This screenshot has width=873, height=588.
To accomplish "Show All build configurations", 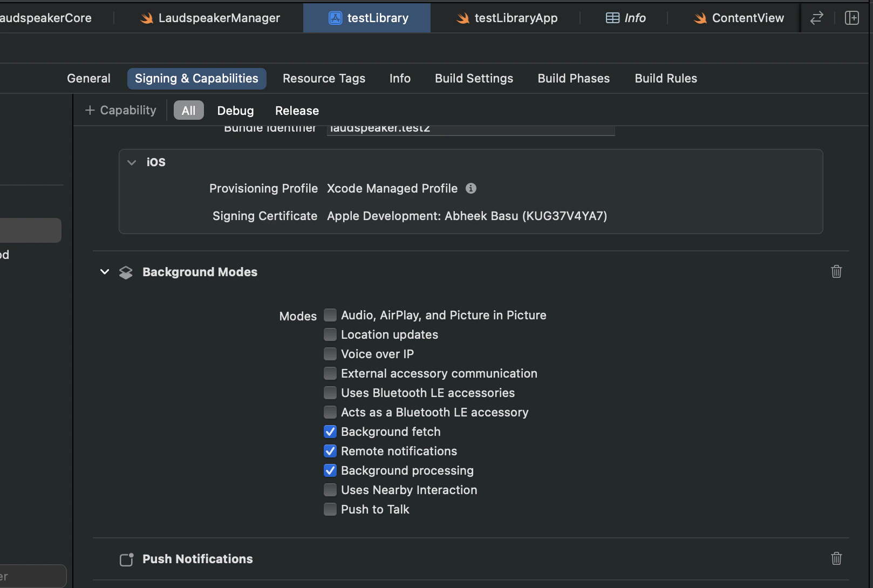I will tap(188, 110).
